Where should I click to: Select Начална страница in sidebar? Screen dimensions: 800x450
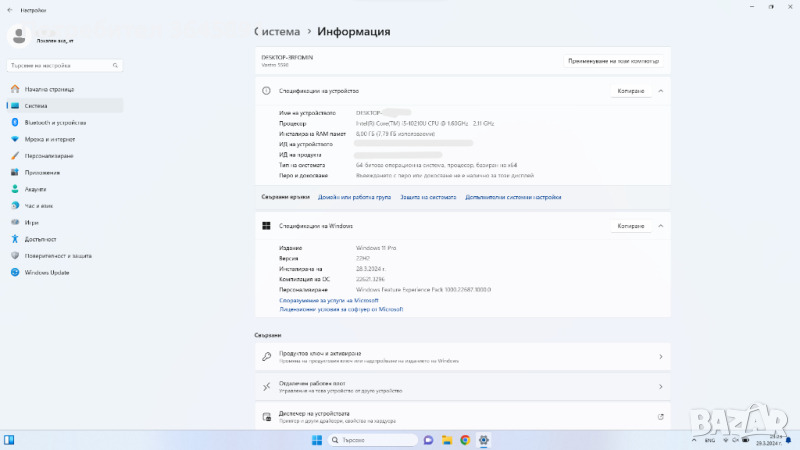point(49,89)
